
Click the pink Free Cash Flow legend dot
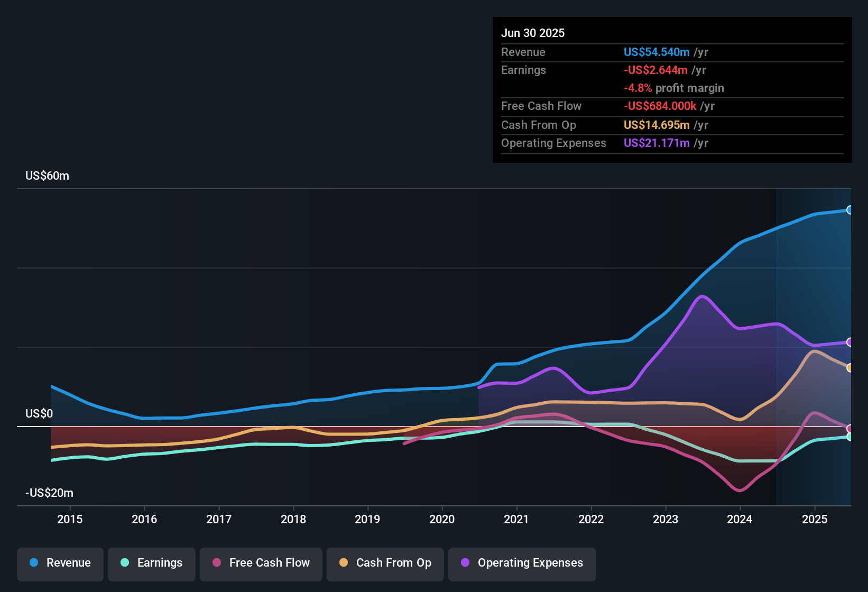(x=216, y=563)
